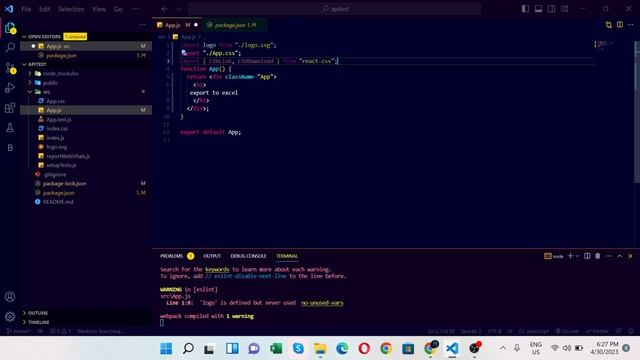Open App.test.js in the file tree
This screenshot has height=360, width=640.
[x=59, y=120]
